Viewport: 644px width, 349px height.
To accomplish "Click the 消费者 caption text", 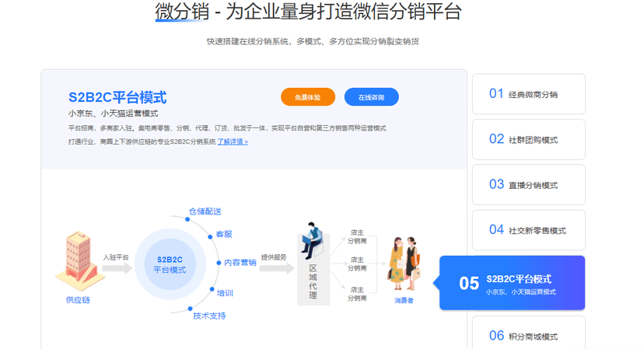I will point(404,301).
